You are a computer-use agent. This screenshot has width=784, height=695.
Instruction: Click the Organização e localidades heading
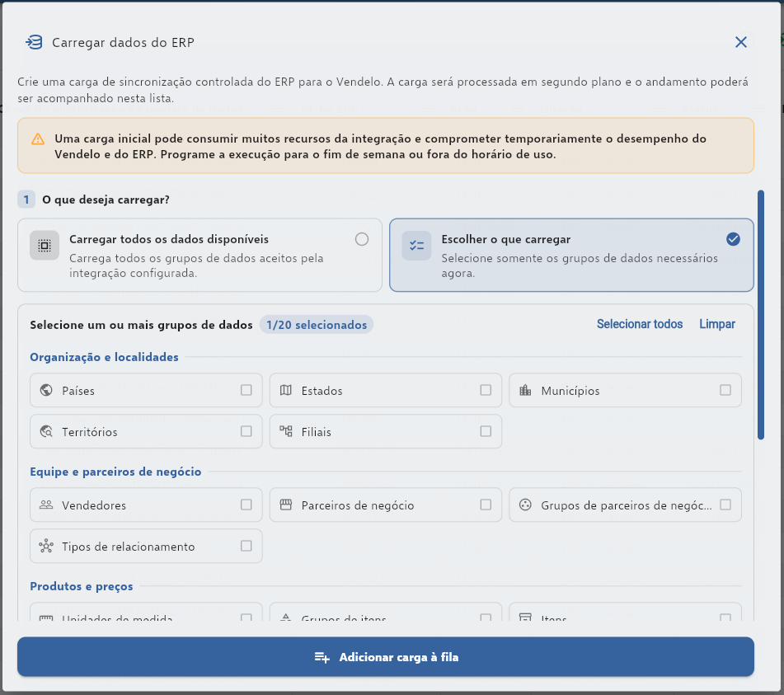[x=104, y=357]
